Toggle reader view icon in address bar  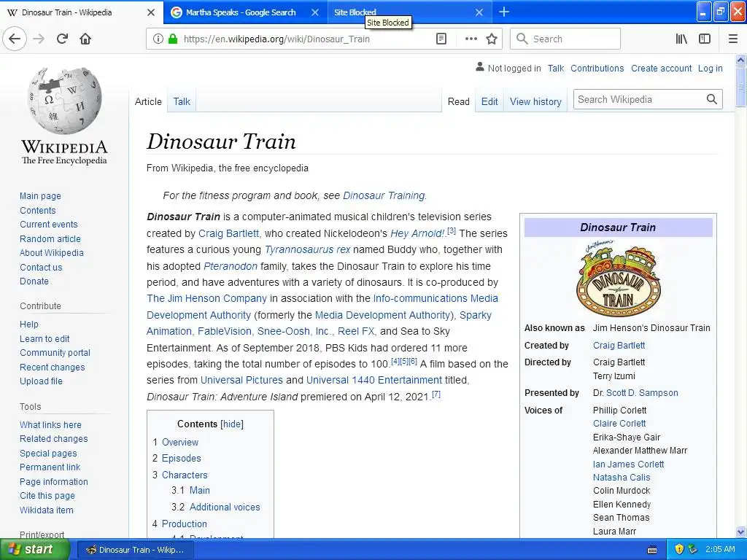[441, 39]
